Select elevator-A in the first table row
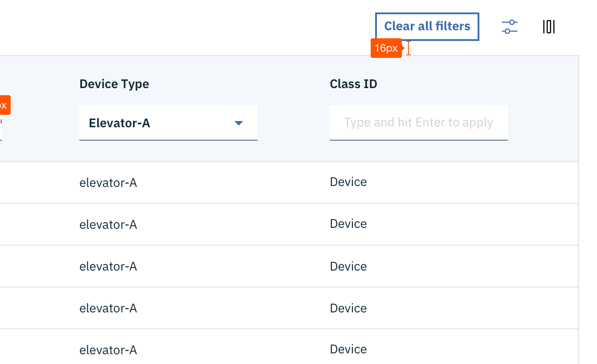This screenshot has width=597, height=364. (x=108, y=182)
